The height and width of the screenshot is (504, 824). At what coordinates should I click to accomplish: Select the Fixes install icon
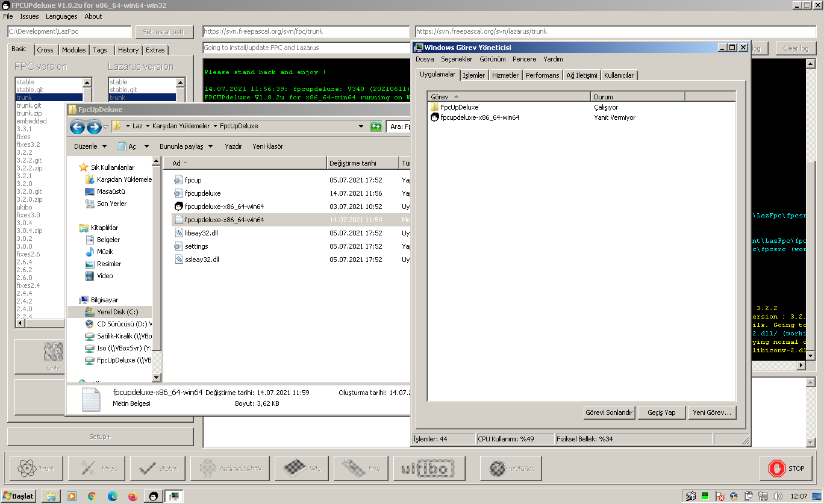[96, 468]
